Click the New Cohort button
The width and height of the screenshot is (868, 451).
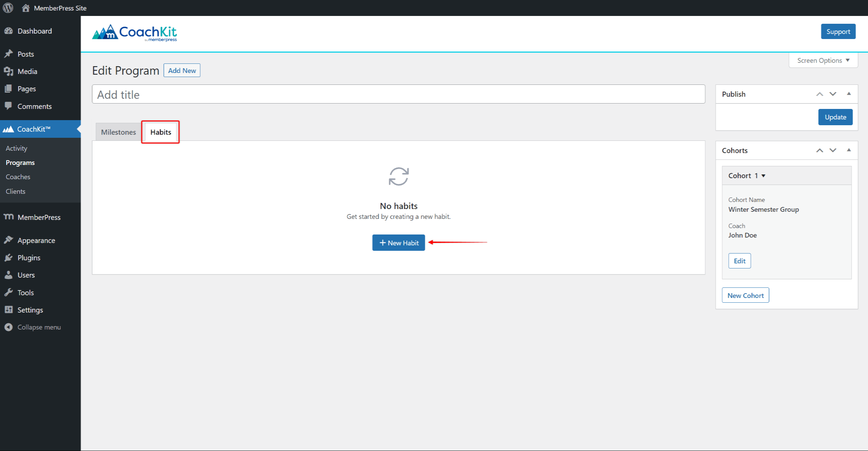pos(745,295)
